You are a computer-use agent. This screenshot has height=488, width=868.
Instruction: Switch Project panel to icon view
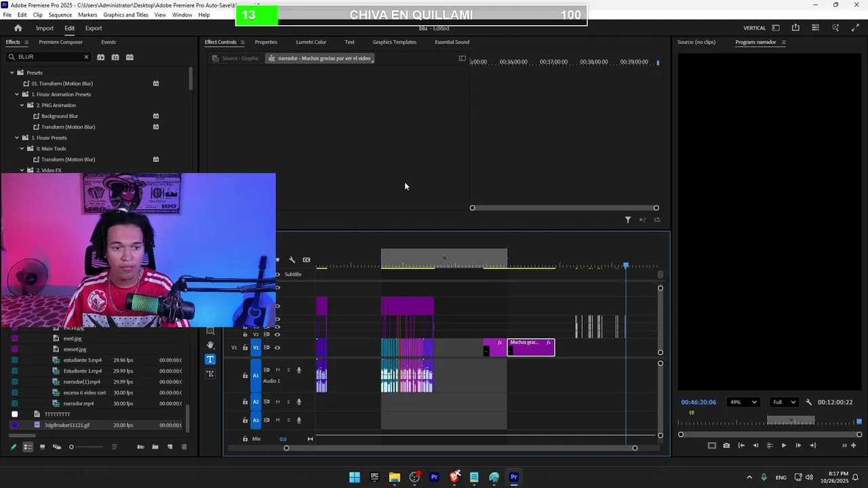tap(42, 447)
